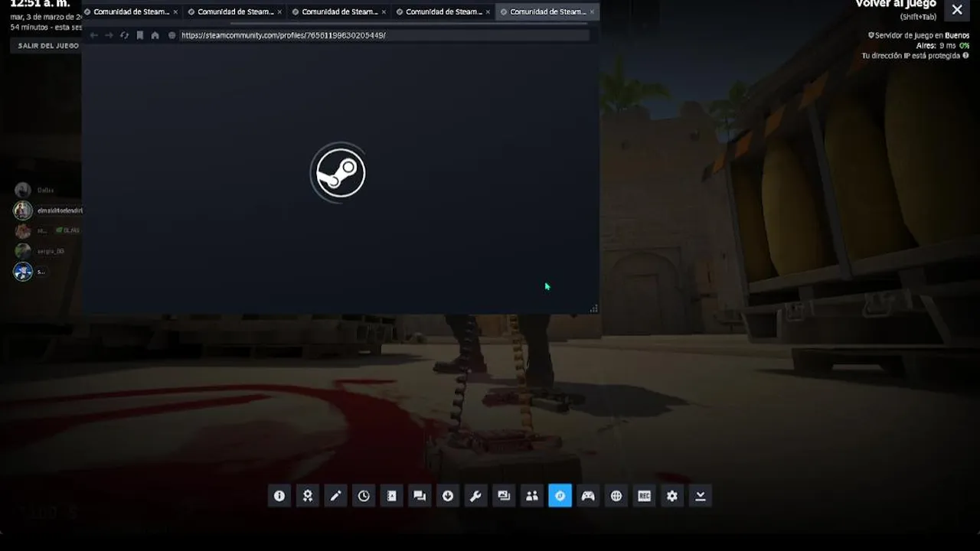Click Volver al juego
This screenshot has width=980, height=551.
click(896, 4)
